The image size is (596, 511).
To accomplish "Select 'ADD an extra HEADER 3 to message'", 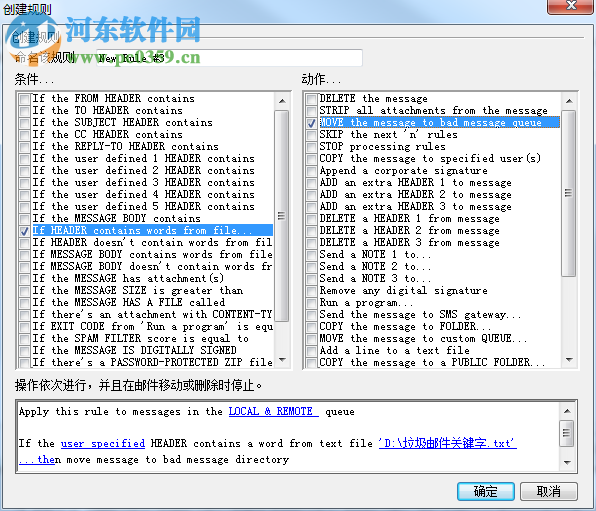I will tap(415, 206).
